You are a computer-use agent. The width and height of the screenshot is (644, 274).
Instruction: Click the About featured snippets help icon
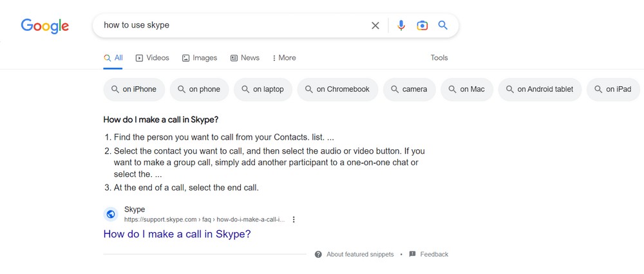click(x=318, y=255)
